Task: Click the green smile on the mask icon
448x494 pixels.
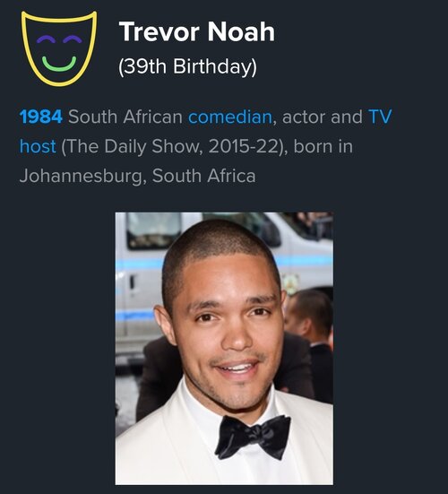Action: tap(59, 65)
